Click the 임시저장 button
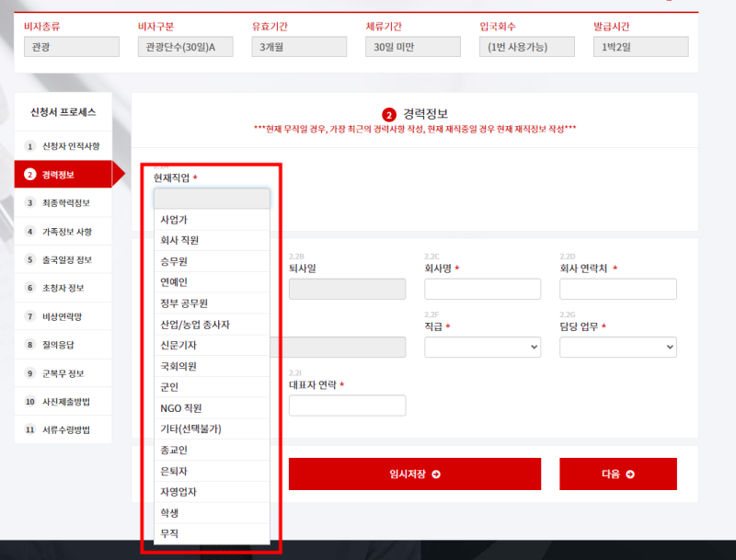 coord(415,474)
